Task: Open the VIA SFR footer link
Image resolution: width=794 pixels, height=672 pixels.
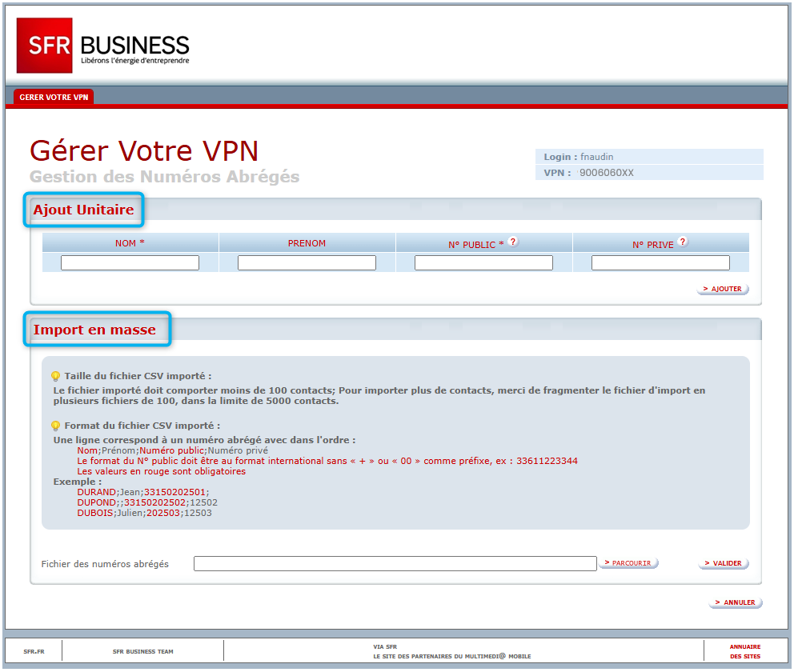Action: click(x=385, y=646)
